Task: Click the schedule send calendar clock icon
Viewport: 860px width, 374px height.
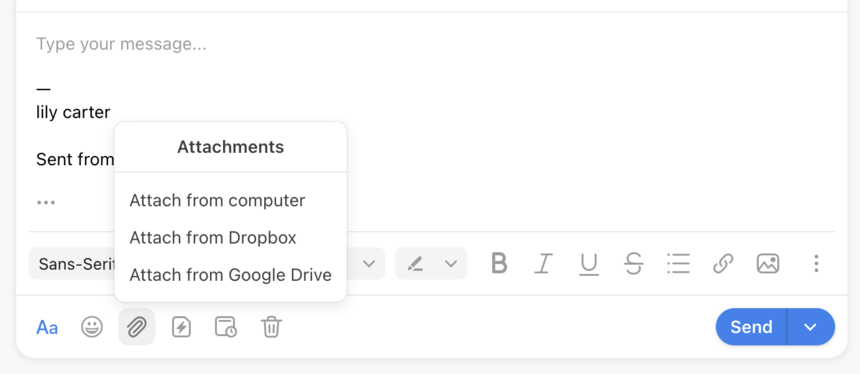Action: coord(226,327)
